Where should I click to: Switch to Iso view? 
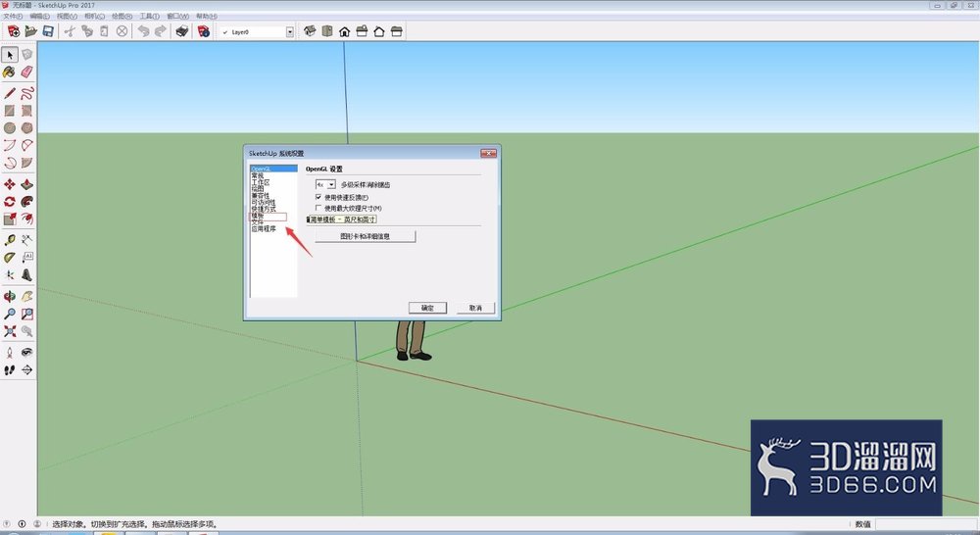310,31
